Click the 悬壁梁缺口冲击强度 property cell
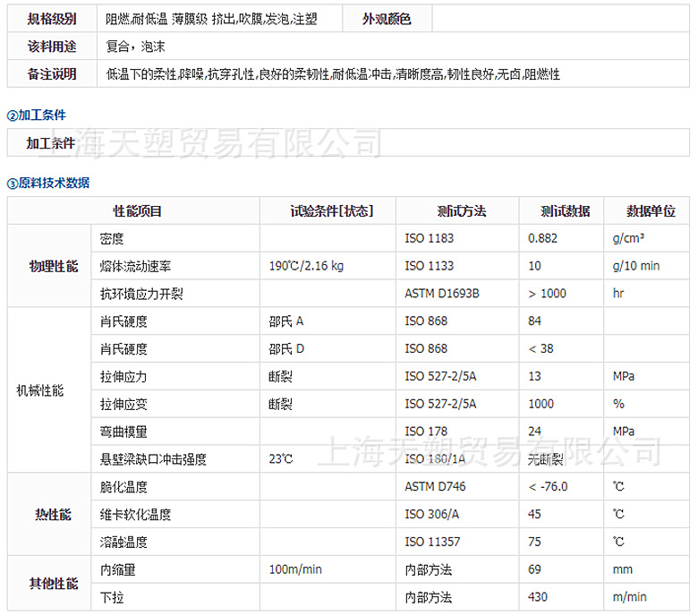 tap(175, 459)
